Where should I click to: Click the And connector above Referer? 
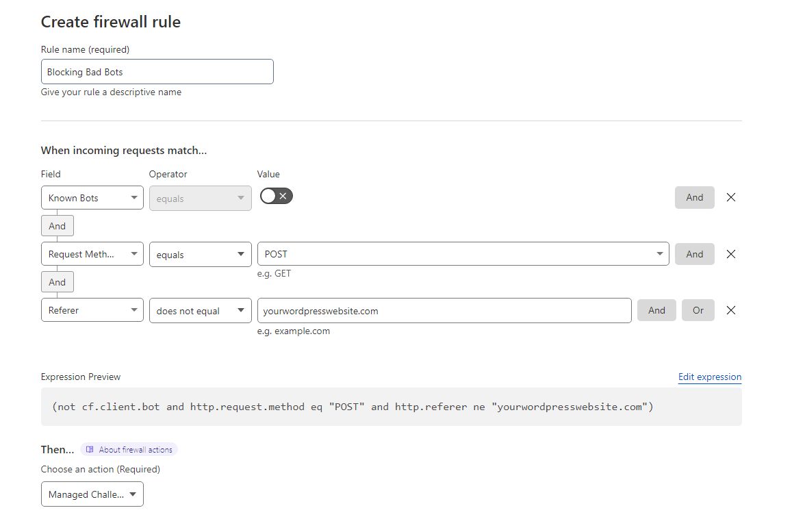coord(57,282)
